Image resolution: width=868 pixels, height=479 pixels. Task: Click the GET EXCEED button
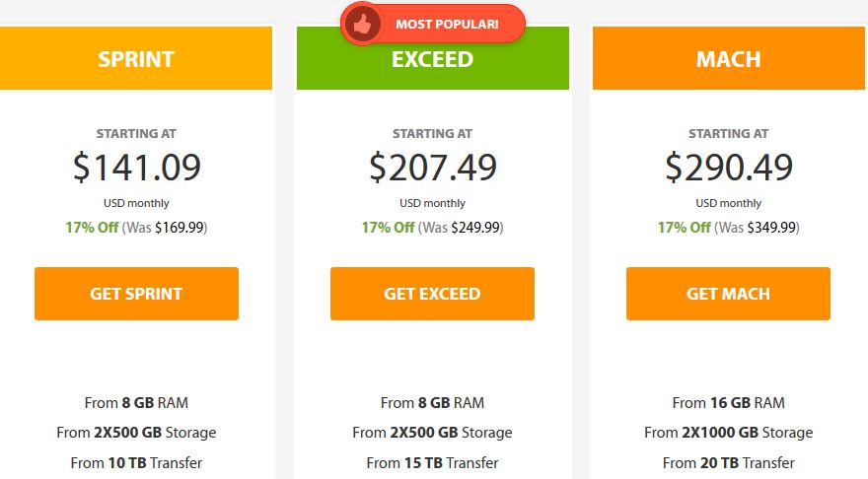tap(432, 294)
